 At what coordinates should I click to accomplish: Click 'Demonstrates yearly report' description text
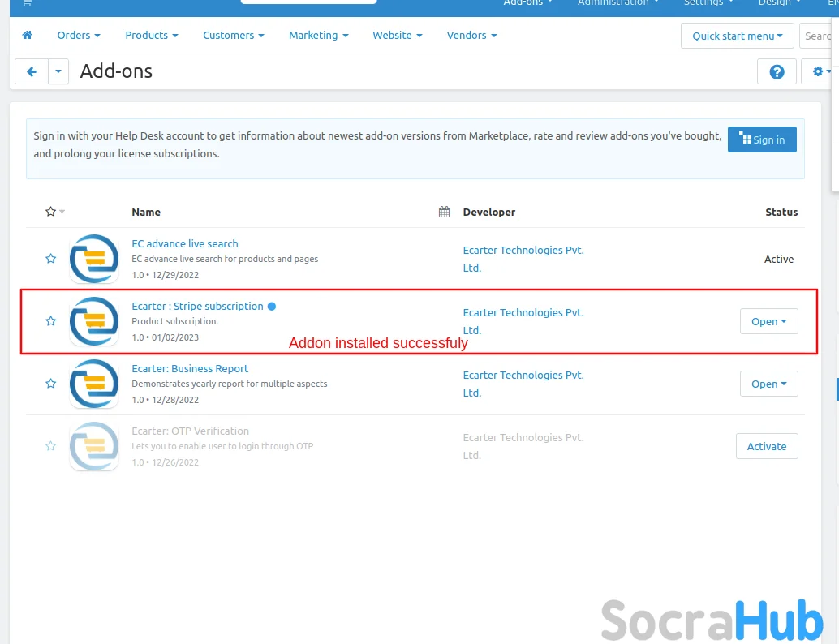point(230,384)
